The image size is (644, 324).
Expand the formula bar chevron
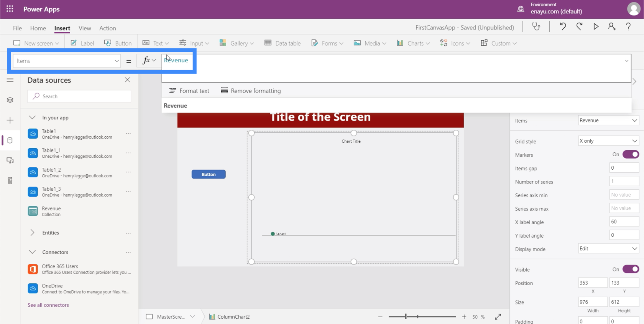pyautogui.click(x=627, y=61)
